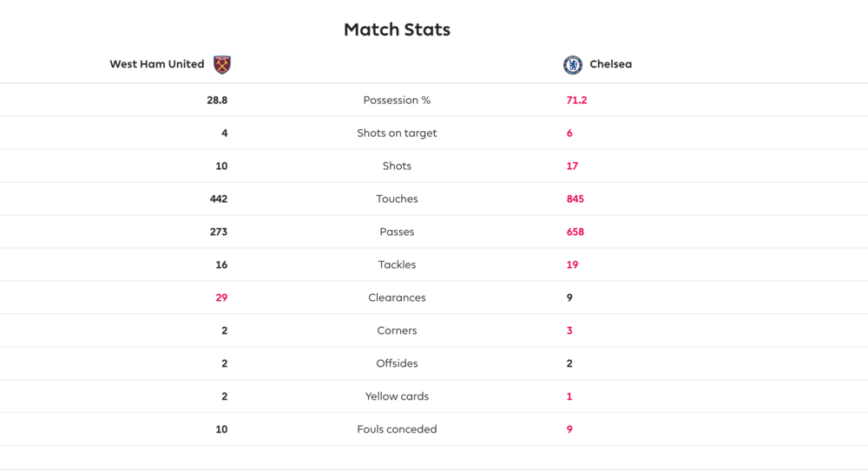
Task: Open the Chelsea team name link
Action: pos(610,64)
